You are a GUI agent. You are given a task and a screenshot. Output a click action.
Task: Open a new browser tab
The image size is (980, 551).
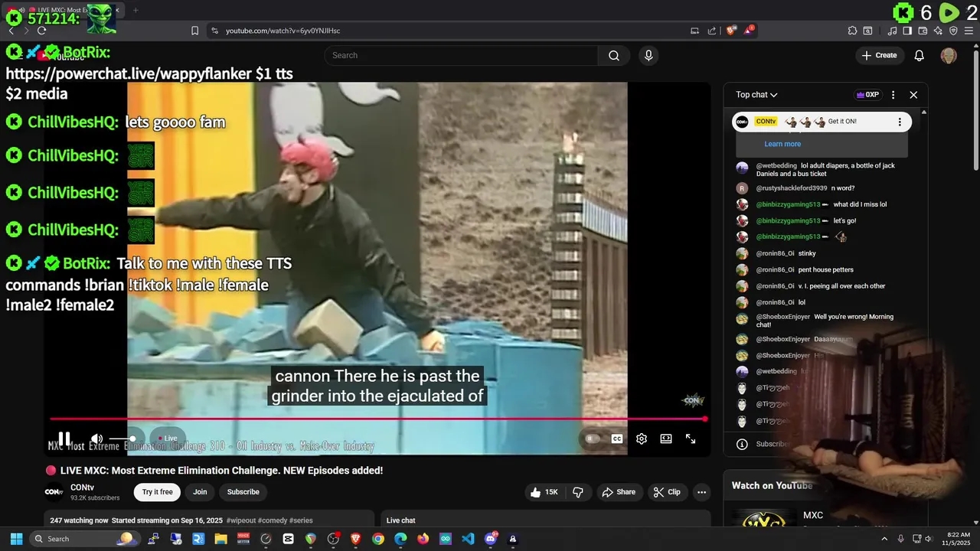[136, 10]
